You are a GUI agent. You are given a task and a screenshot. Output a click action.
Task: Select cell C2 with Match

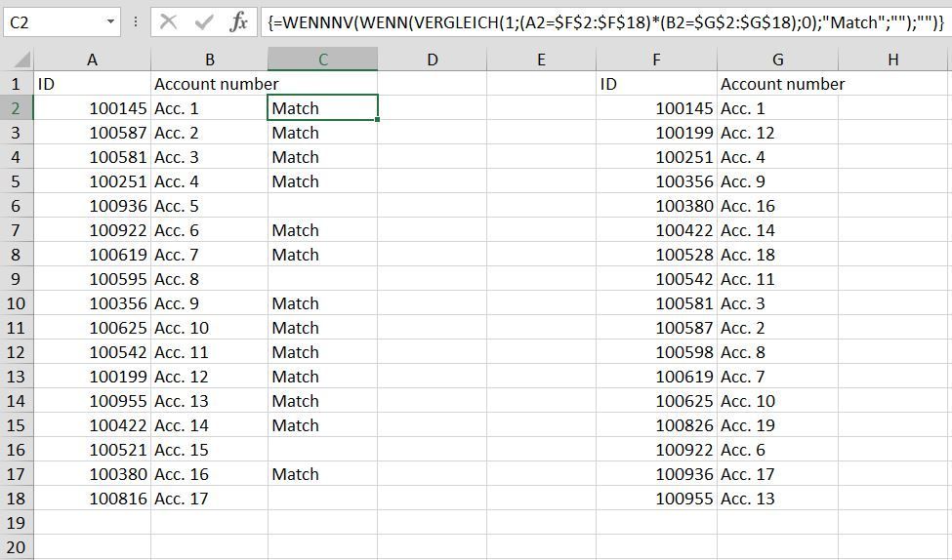pos(323,108)
